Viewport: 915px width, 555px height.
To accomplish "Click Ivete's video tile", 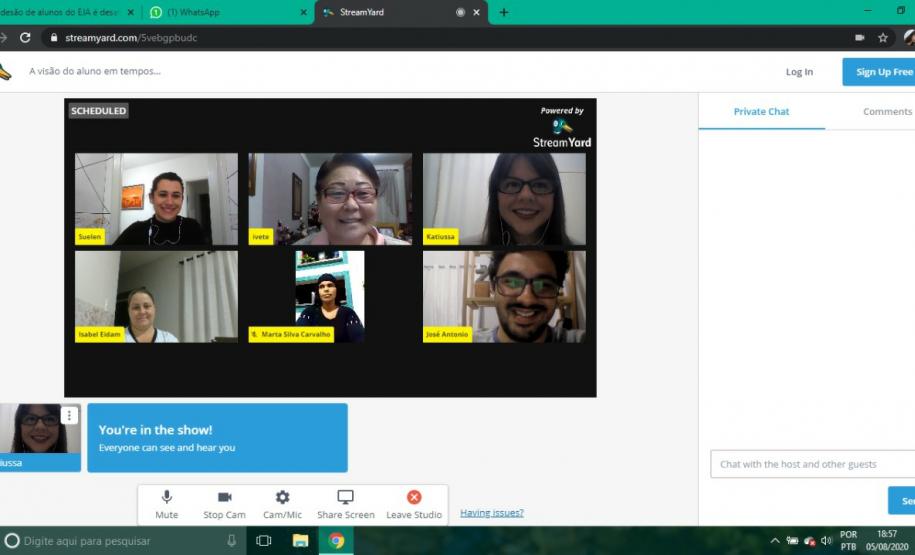I will [x=330, y=199].
